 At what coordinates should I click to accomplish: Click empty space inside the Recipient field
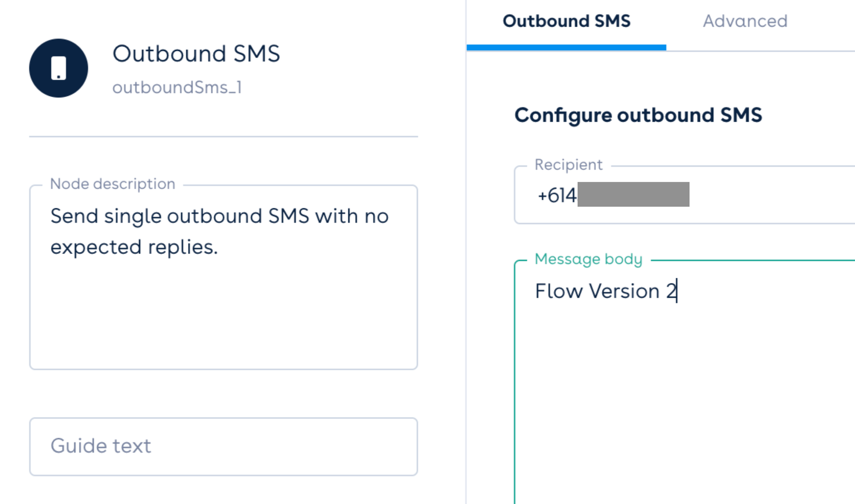[x=769, y=195]
